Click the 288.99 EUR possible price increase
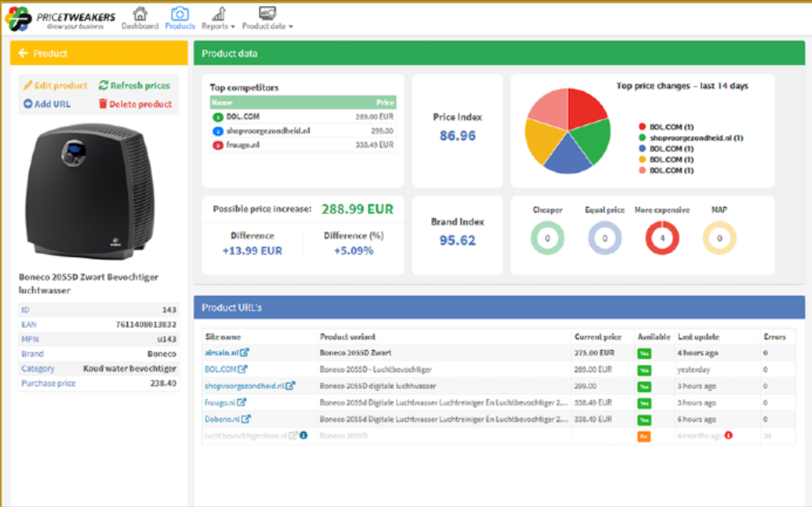812x507 pixels. click(358, 209)
